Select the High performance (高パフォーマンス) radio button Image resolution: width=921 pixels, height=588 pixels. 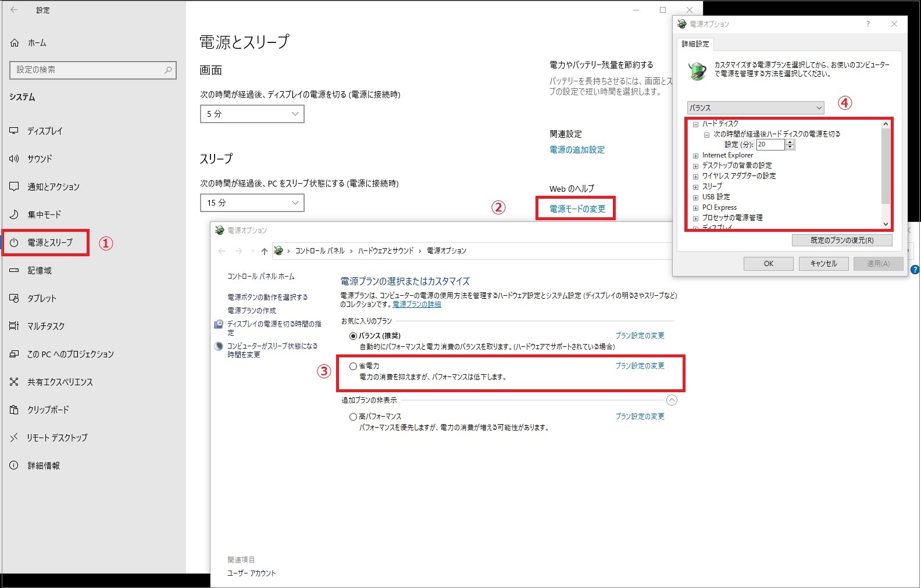tap(353, 417)
